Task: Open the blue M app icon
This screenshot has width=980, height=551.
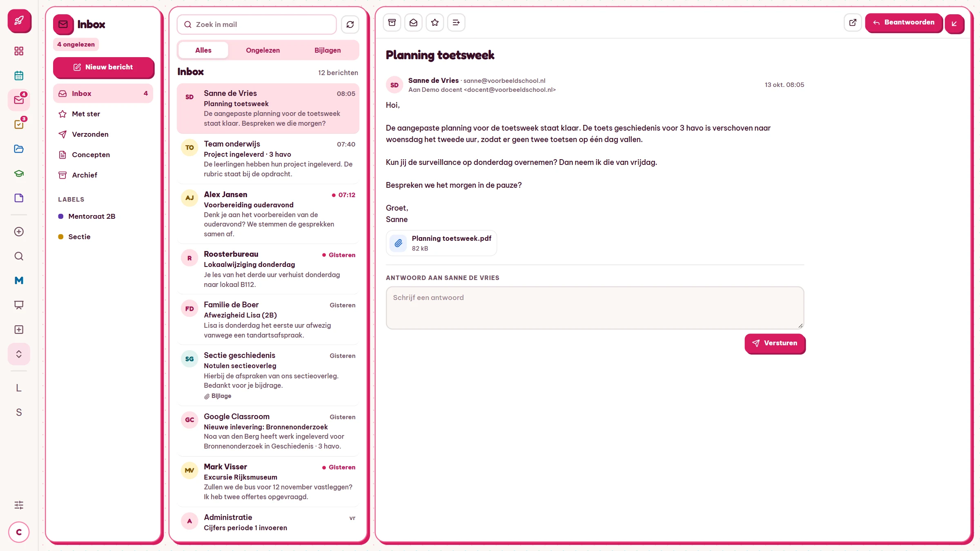Action: point(19,280)
